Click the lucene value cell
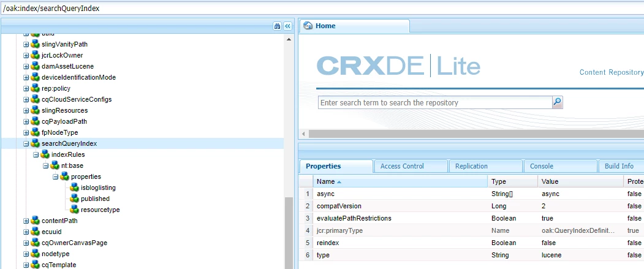644x269 pixels. point(581,255)
